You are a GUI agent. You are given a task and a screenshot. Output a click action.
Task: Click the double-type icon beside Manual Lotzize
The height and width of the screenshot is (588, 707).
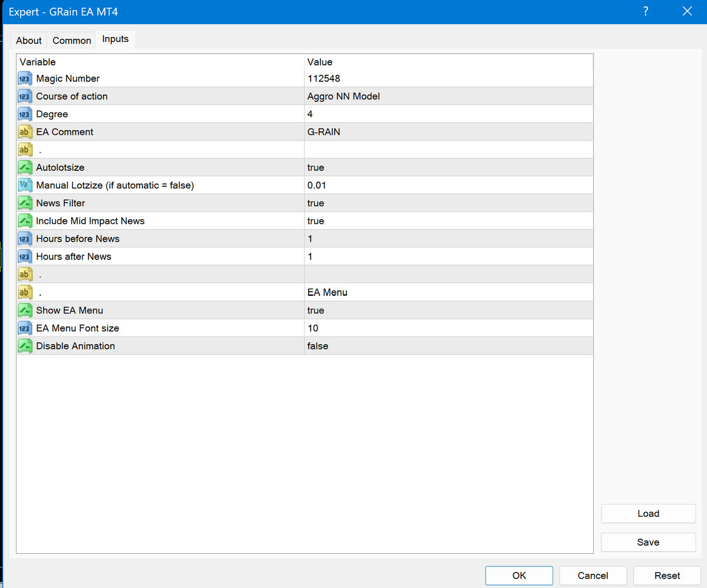(x=25, y=186)
